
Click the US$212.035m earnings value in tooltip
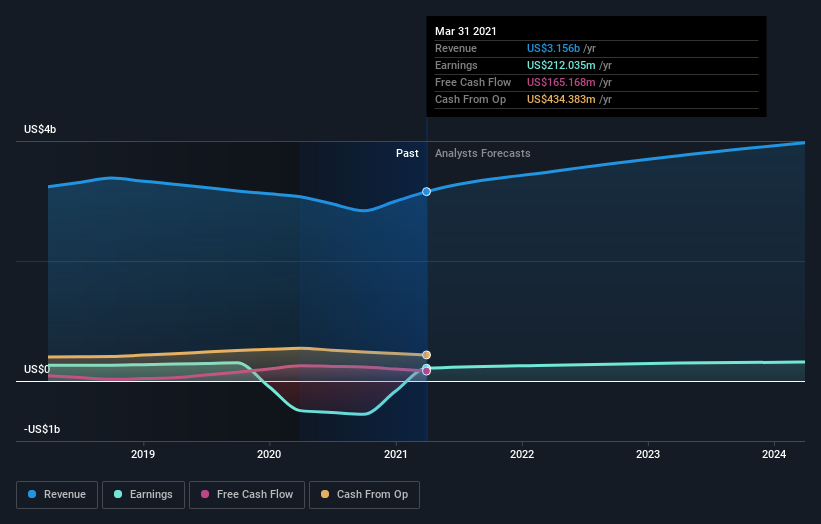561,65
